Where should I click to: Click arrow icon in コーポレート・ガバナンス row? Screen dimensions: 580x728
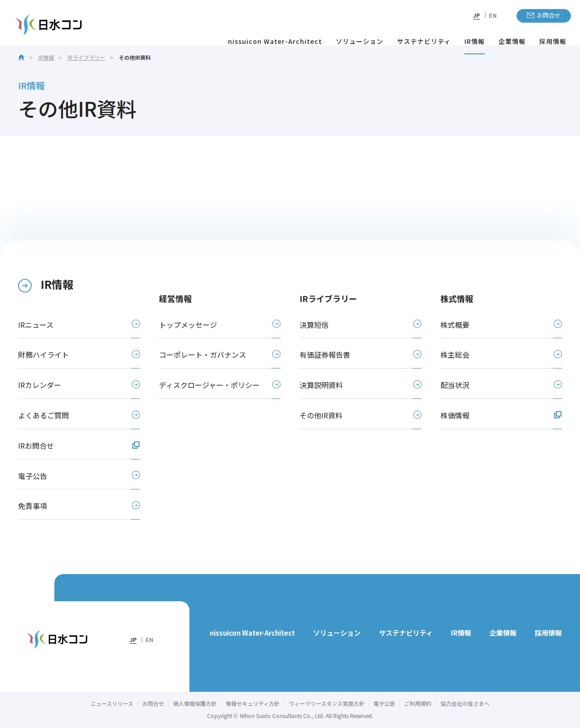[276, 354]
